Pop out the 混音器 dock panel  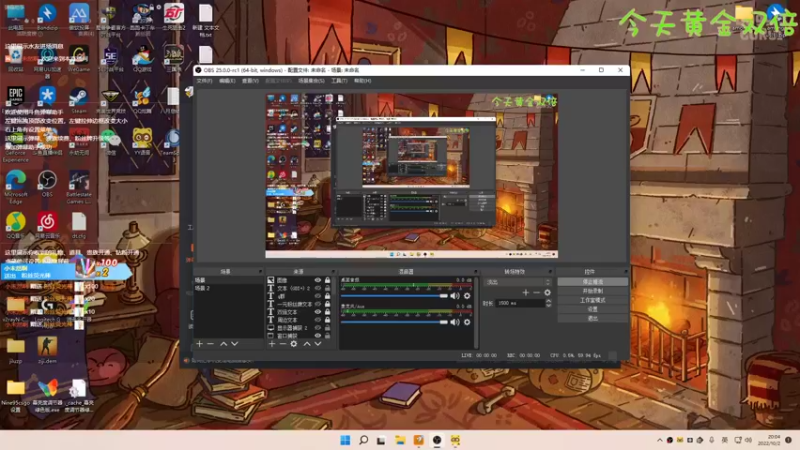click(x=476, y=271)
